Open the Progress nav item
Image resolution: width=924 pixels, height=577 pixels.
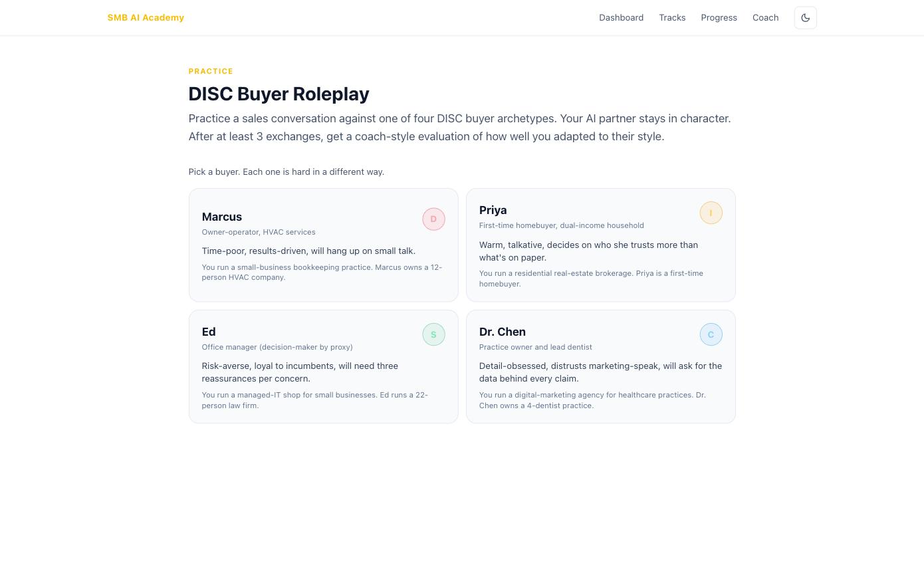(x=719, y=18)
